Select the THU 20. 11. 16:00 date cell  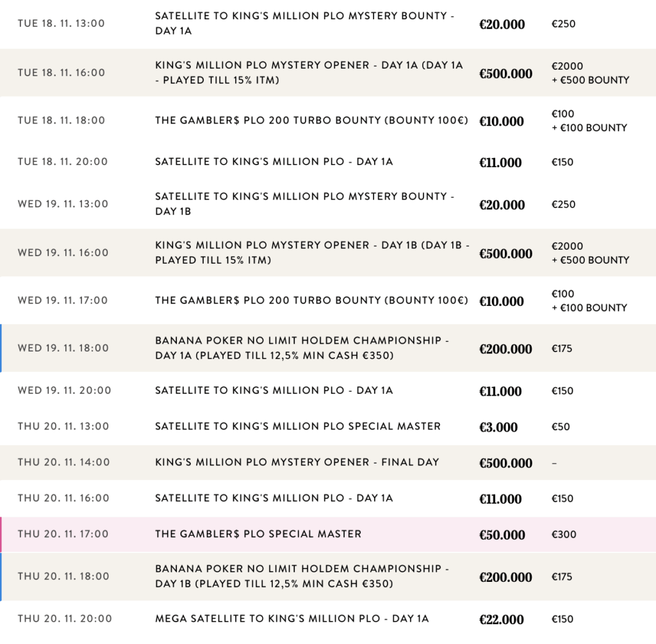[63, 498]
